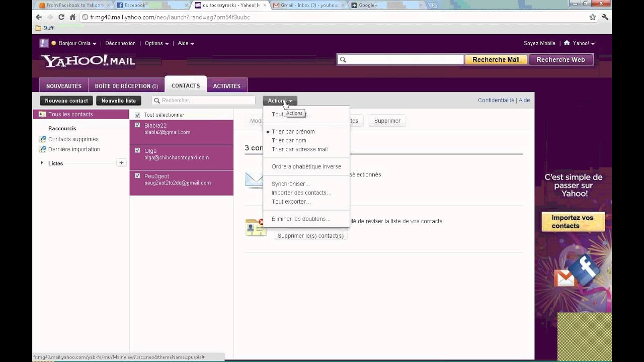Viewport: 644px width, 362px height.
Task: Expand the Listes section
Action: pyautogui.click(x=42, y=163)
